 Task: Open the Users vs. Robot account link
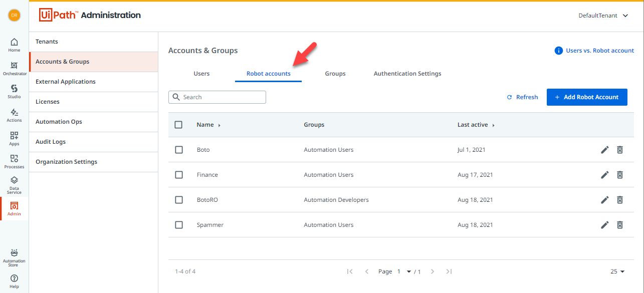600,51
